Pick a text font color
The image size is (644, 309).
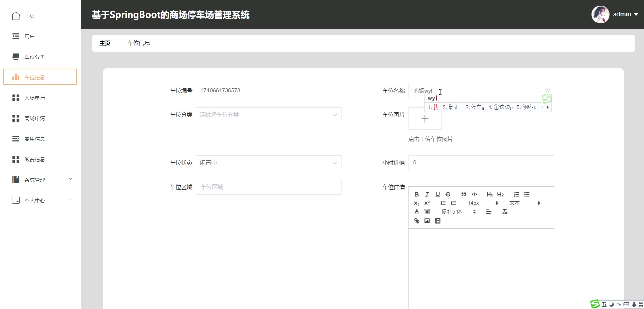417,212
